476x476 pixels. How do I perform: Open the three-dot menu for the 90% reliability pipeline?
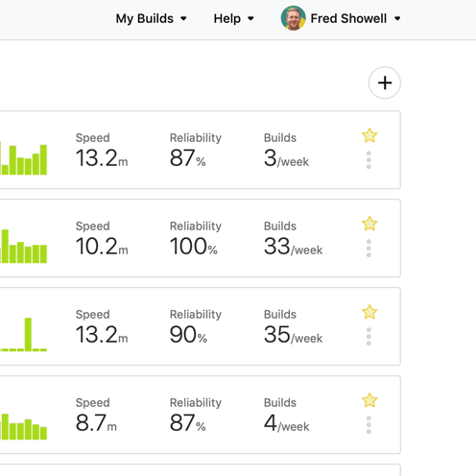click(369, 337)
